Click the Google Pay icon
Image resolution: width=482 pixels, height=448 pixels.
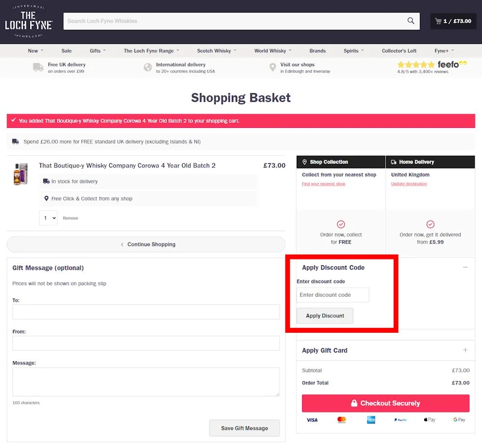(x=459, y=420)
